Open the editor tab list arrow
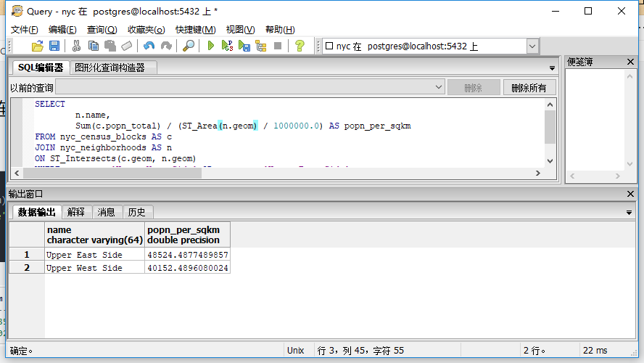The width and height of the screenshot is (644, 363). [552, 68]
